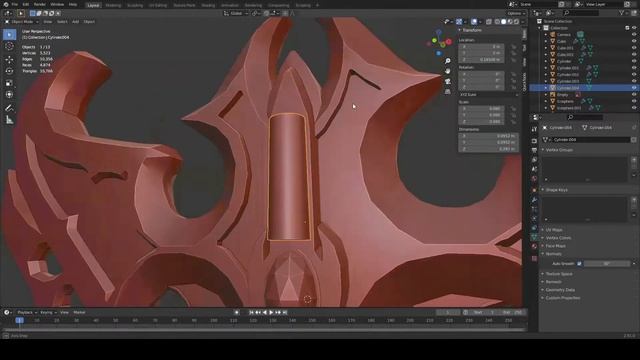640x360 pixels.
Task: Expand the UV Maps panel
Action: tap(553, 230)
